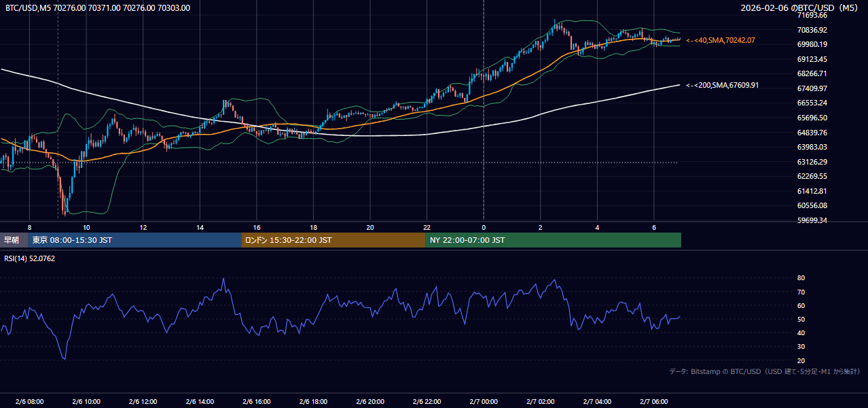Click hour tick 14 below the price chart
Image resolution: width=868 pixels, height=408 pixels.
point(200,227)
